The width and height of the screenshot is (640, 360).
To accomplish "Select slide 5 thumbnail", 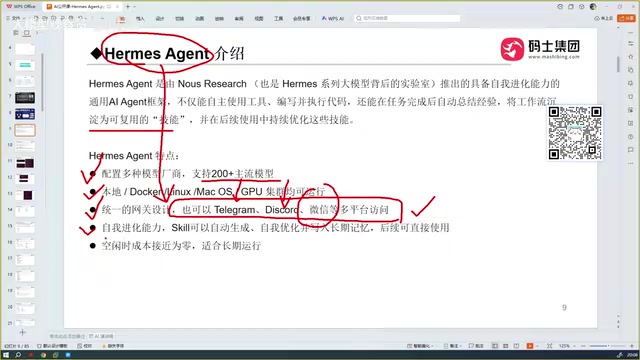I will [x=25, y=65].
